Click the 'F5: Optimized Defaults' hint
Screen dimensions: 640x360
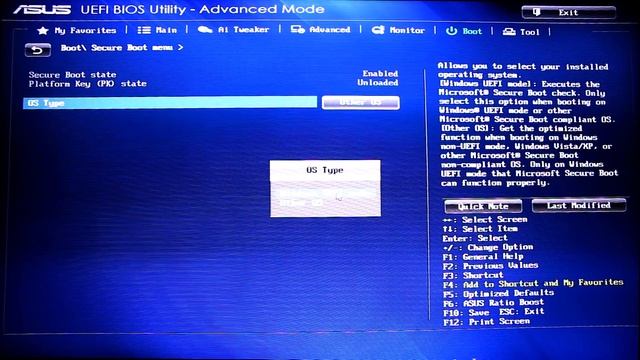coord(498,293)
